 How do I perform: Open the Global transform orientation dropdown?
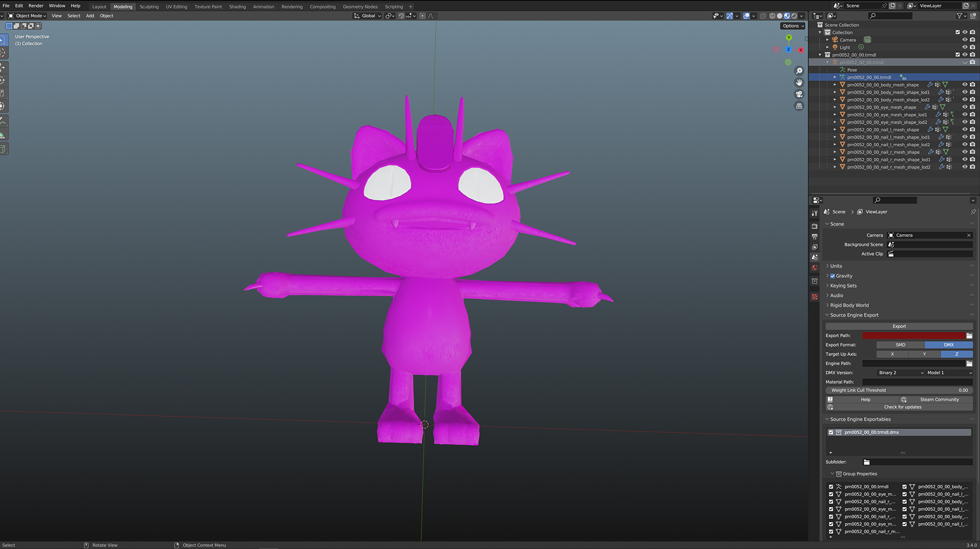(367, 16)
